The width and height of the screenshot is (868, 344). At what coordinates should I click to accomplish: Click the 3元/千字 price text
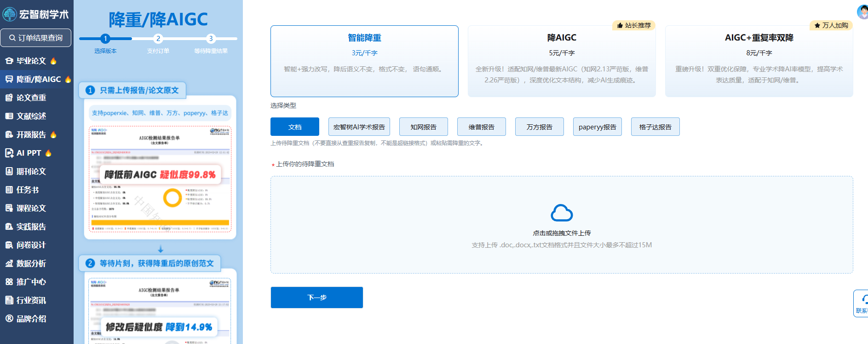point(364,53)
